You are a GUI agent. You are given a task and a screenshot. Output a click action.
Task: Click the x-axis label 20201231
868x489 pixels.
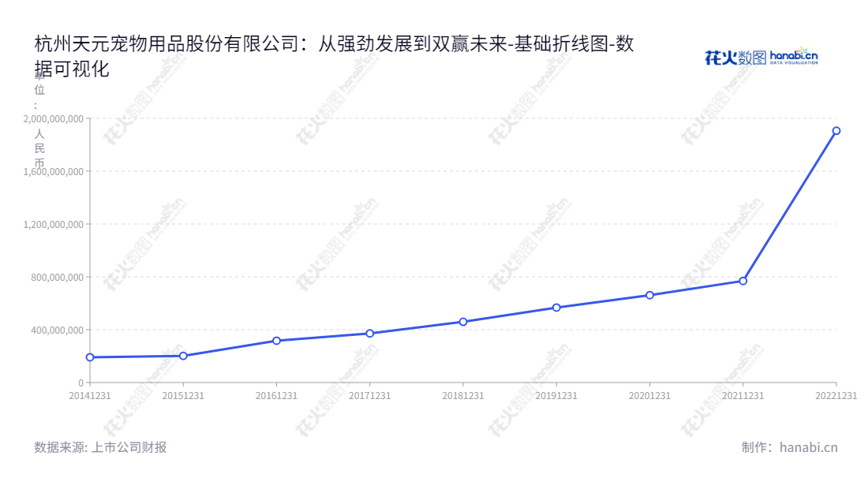point(649,396)
